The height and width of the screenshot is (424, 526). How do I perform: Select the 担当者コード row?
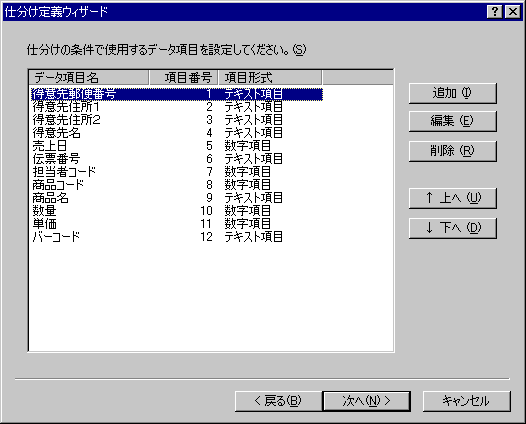(177, 172)
